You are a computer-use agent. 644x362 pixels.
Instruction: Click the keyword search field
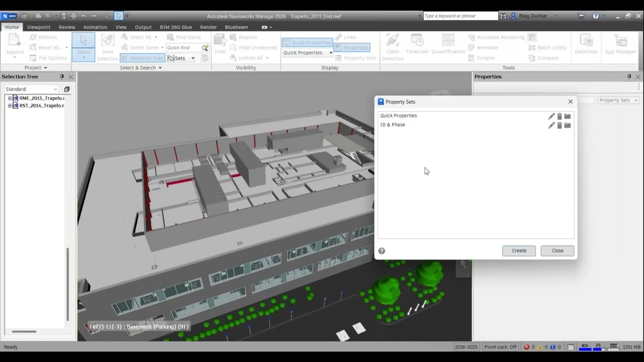point(460,16)
